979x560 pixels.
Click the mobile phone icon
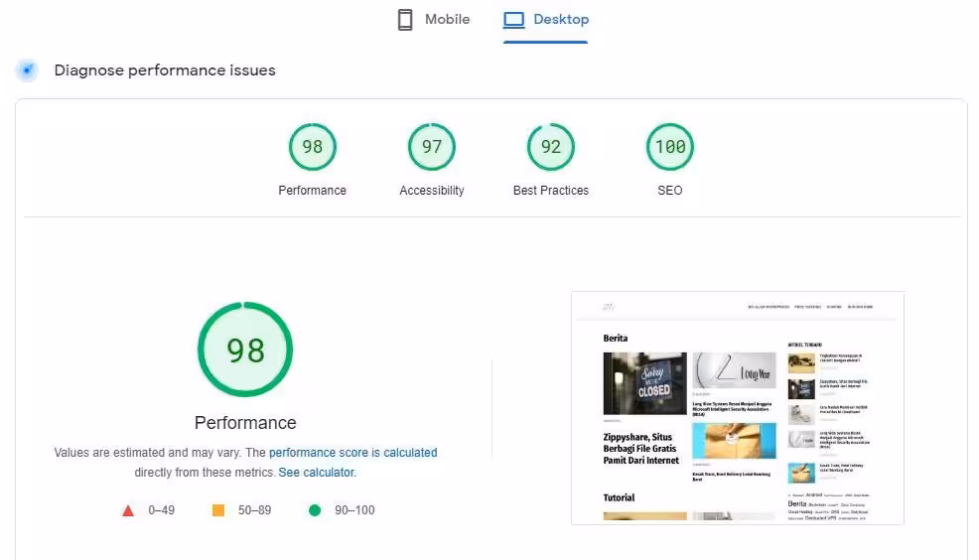pos(405,20)
